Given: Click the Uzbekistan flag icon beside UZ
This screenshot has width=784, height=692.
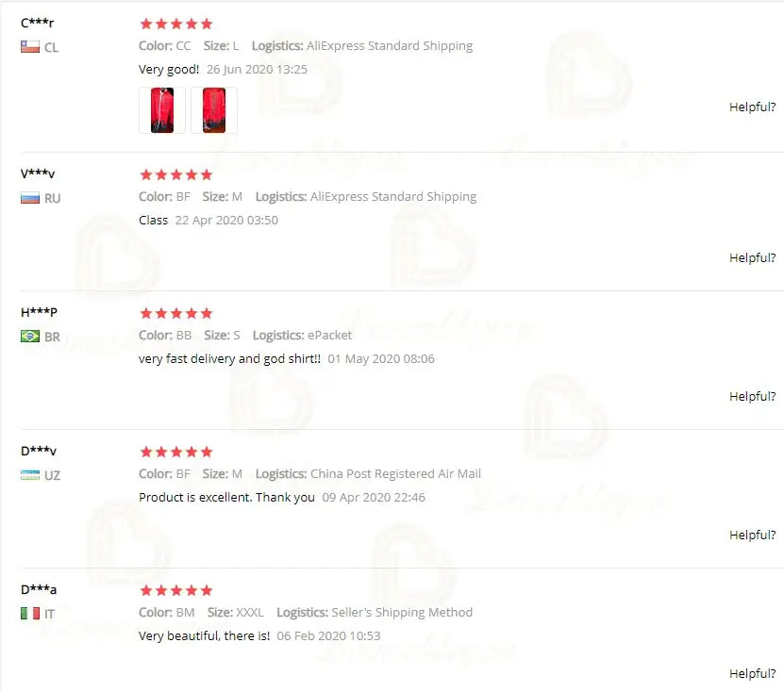Looking at the screenshot, I should click(x=30, y=474).
